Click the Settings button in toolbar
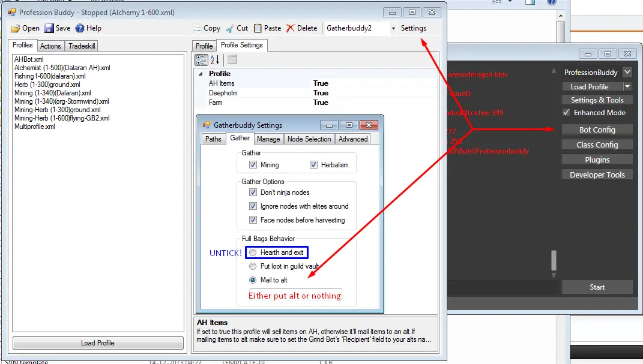 (x=413, y=28)
